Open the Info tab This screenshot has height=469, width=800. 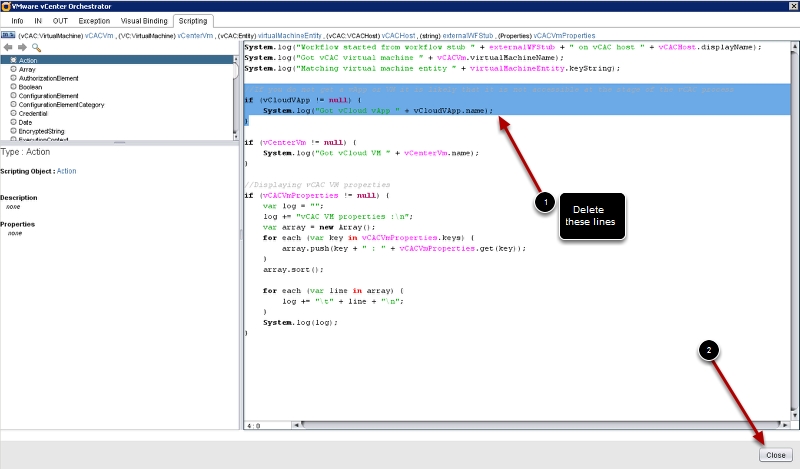tap(17, 20)
